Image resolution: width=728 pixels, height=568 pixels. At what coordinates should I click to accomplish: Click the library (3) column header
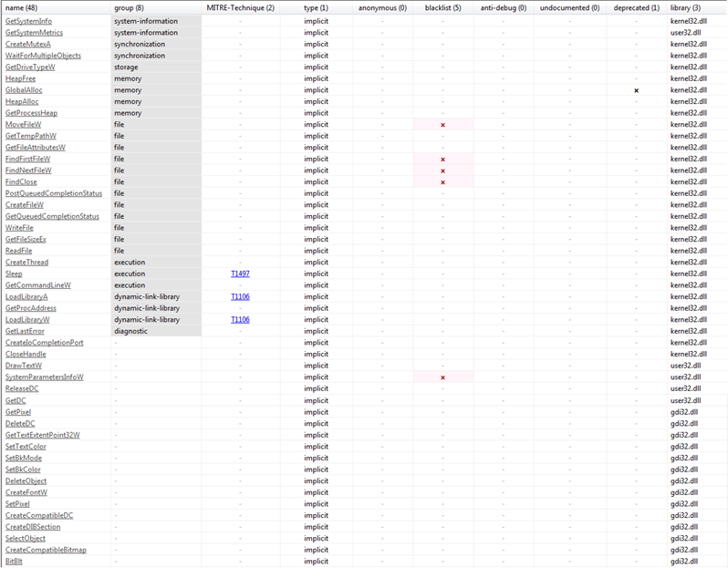685,8
